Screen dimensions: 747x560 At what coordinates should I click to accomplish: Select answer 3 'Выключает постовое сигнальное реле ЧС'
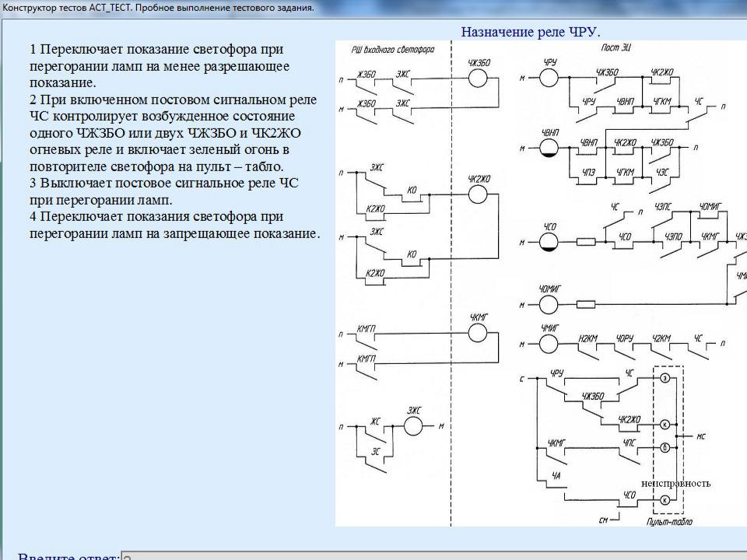(164, 191)
